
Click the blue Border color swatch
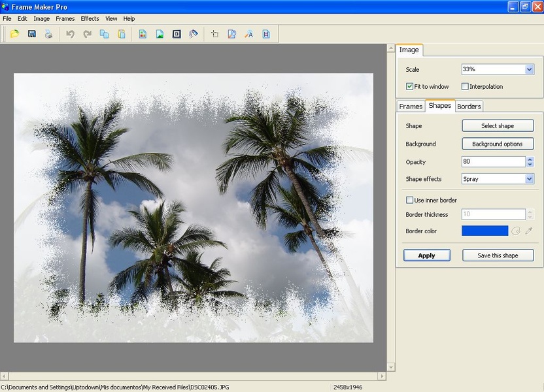pyautogui.click(x=484, y=231)
